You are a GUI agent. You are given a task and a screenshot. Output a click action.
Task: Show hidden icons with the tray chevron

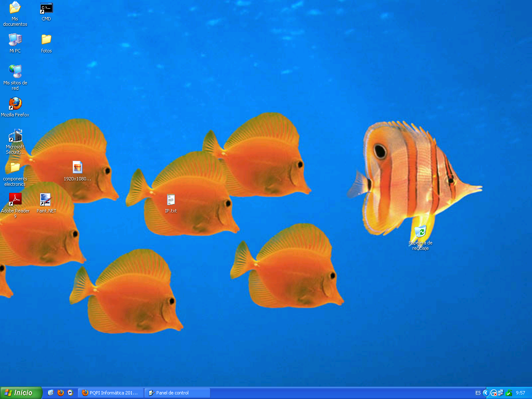pos(486,392)
